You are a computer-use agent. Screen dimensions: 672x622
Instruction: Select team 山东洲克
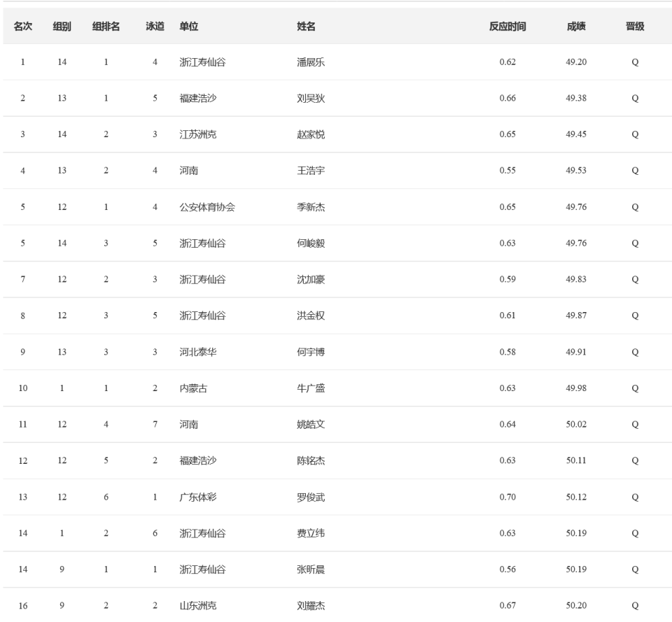click(198, 606)
